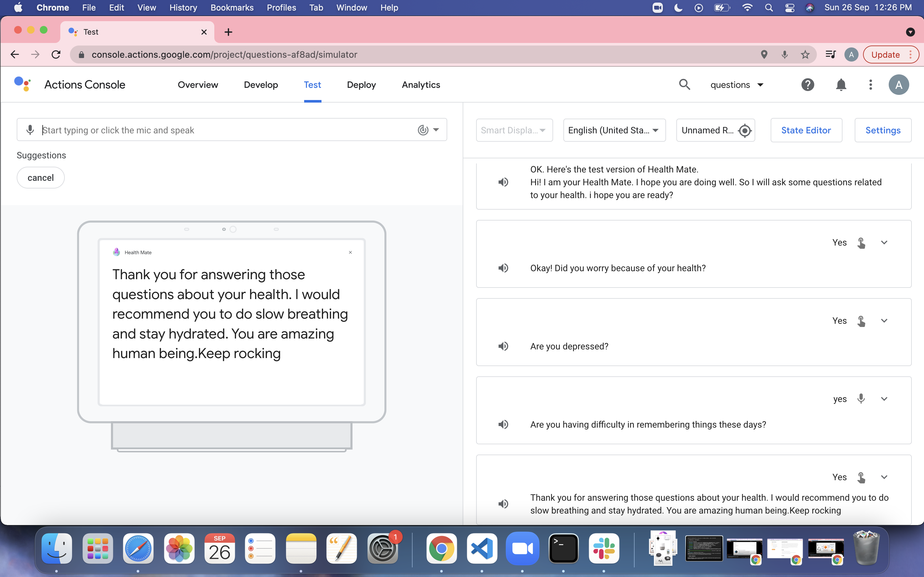
Task: Open the three-dot more options menu
Action: click(x=870, y=85)
